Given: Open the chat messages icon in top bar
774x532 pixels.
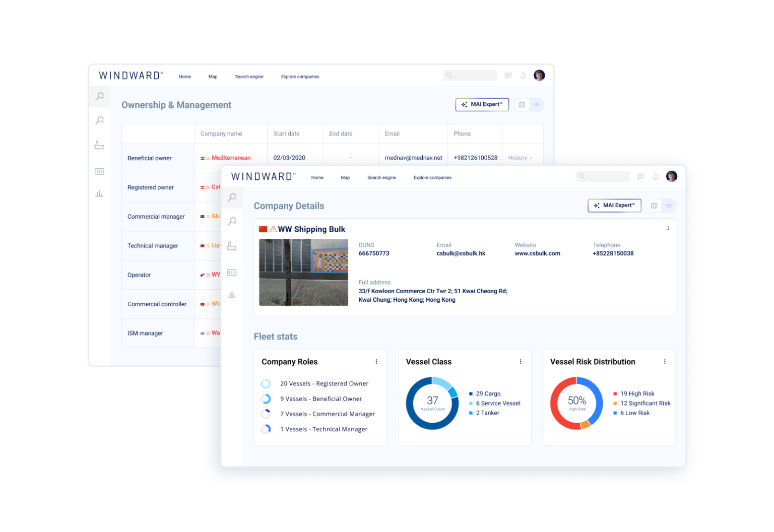Looking at the screenshot, I should tap(640, 176).
